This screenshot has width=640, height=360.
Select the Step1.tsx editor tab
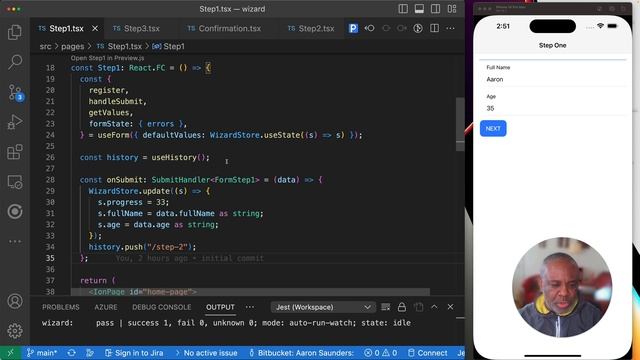(x=67, y=28)
